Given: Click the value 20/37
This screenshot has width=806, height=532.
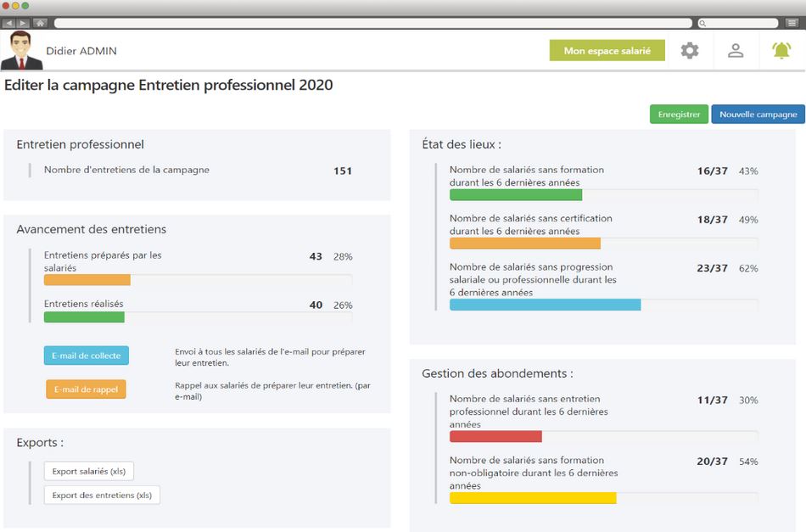Looking at the screenshot, I should point(712,462).
